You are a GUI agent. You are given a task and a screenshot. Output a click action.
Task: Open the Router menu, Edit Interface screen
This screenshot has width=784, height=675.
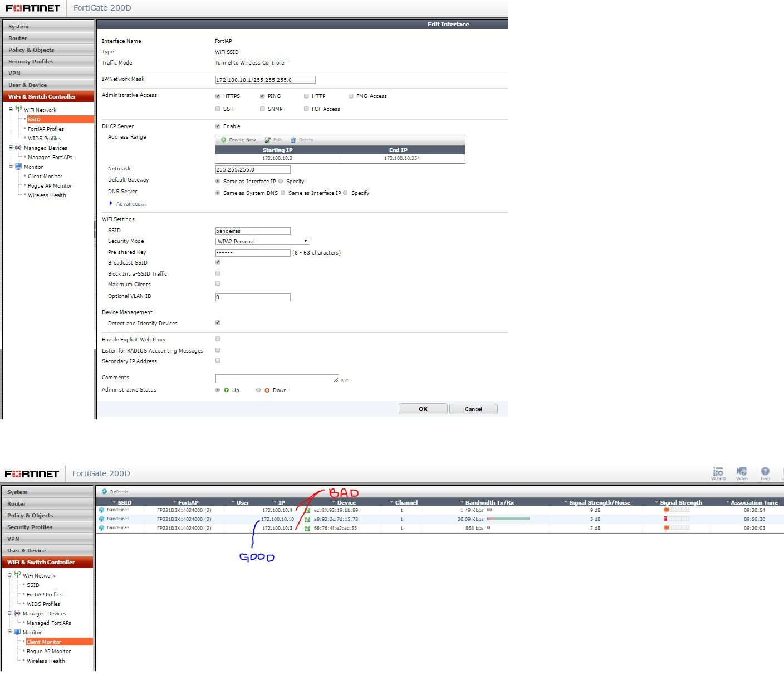(48, 38)
